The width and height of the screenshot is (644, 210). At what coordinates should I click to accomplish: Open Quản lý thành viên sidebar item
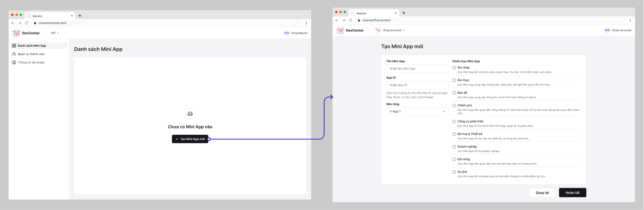[x=39, y=54]
